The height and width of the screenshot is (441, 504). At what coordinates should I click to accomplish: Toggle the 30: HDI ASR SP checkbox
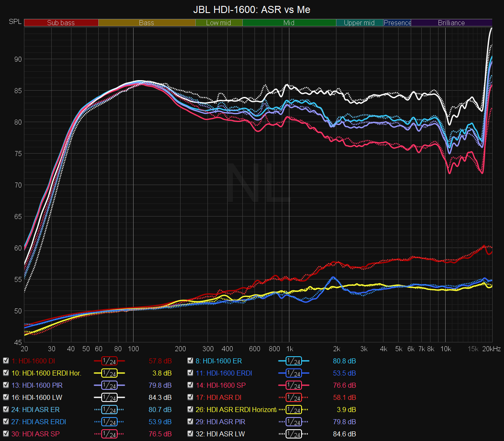click(x=6, y=434)
